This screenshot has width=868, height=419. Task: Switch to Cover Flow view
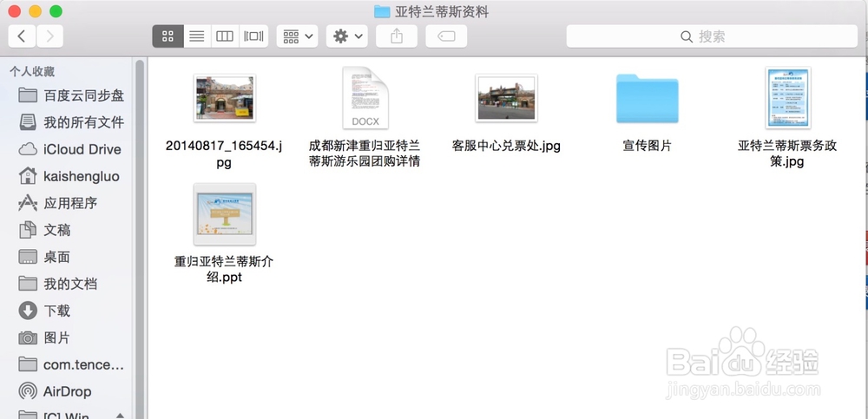253,36
